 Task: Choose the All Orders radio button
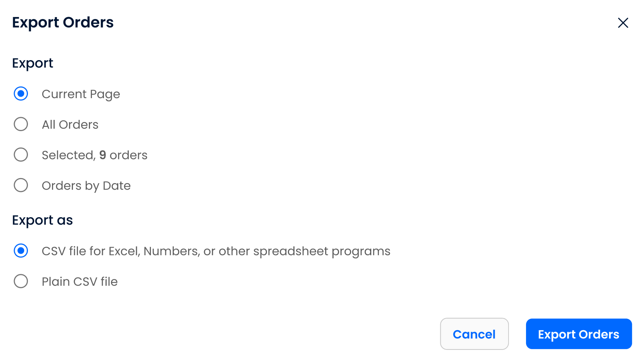[x=21, y=124]
